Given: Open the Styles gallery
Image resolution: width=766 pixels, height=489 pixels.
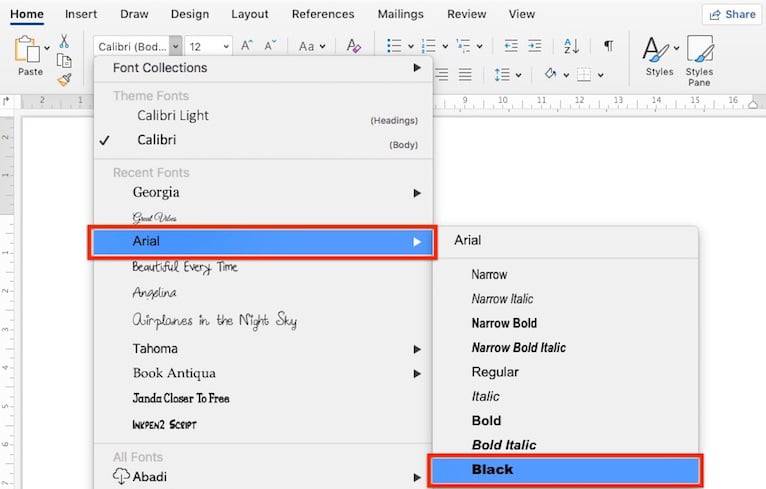Looking at the screenshot, I should [660, 56].
